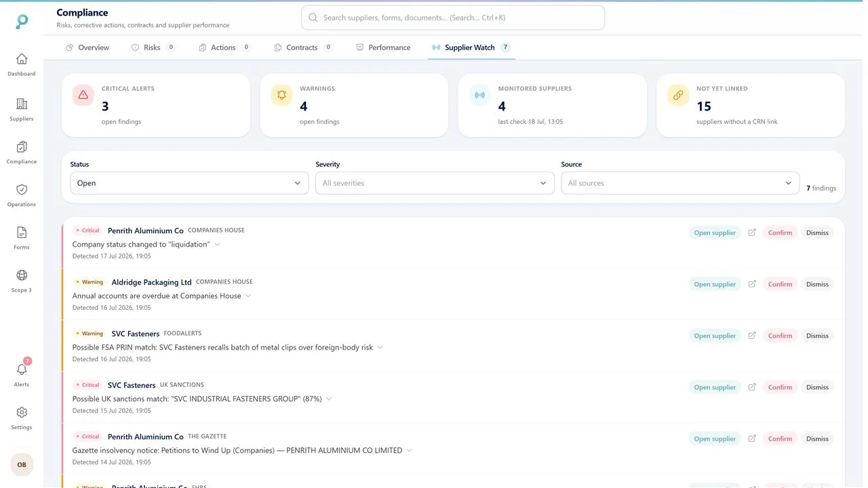
Task: Click Not Yet Linked link icon
Action: tap(678, 95)
